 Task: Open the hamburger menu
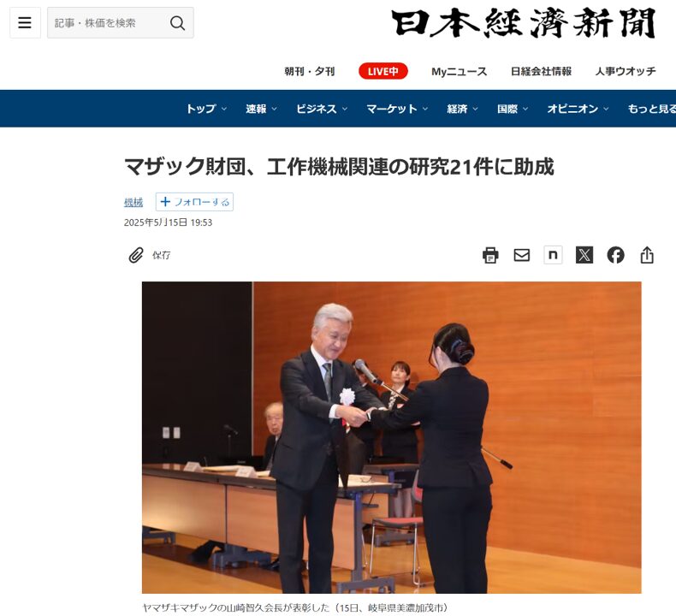pyautogui.click(x=25, y=22)
